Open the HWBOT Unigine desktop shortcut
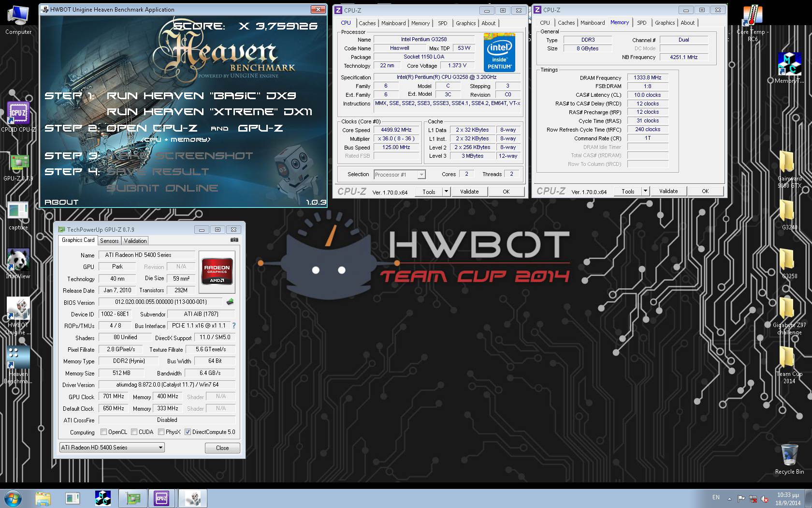 click(18, 316)
